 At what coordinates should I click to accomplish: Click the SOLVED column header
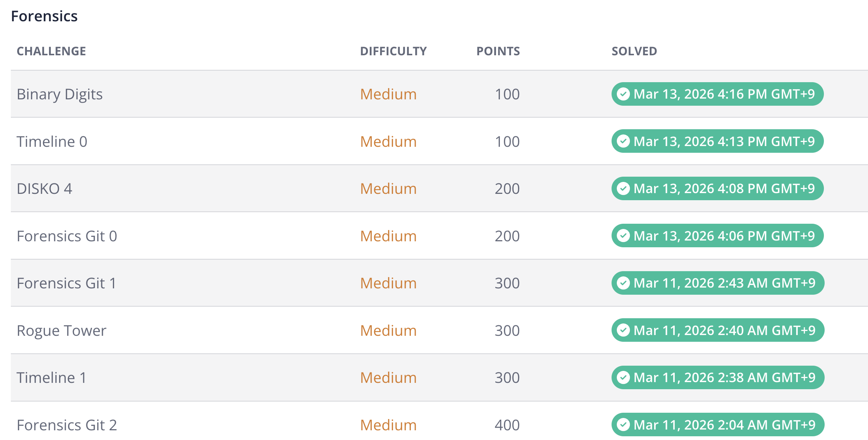click(634, 51)
